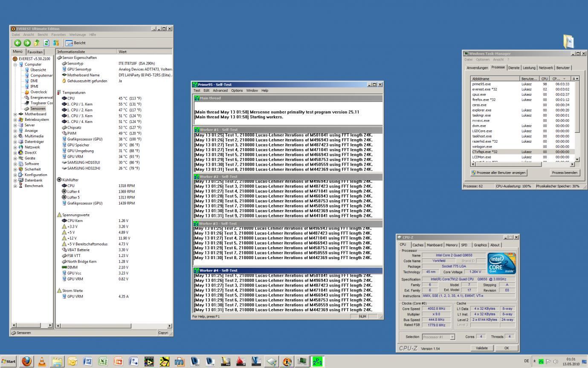Switch to the Prime95 taskbar button
This screenshot has width=588, height=368.
pos(317,361)
